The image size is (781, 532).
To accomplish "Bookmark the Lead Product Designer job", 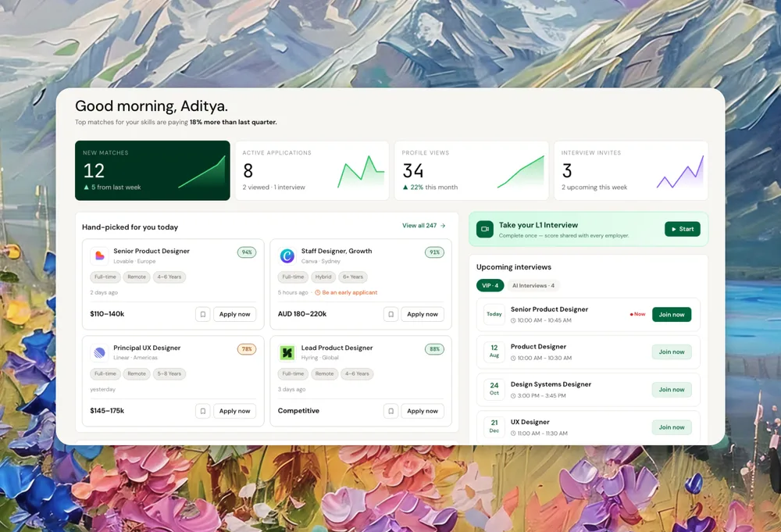I will pos(390,411).
